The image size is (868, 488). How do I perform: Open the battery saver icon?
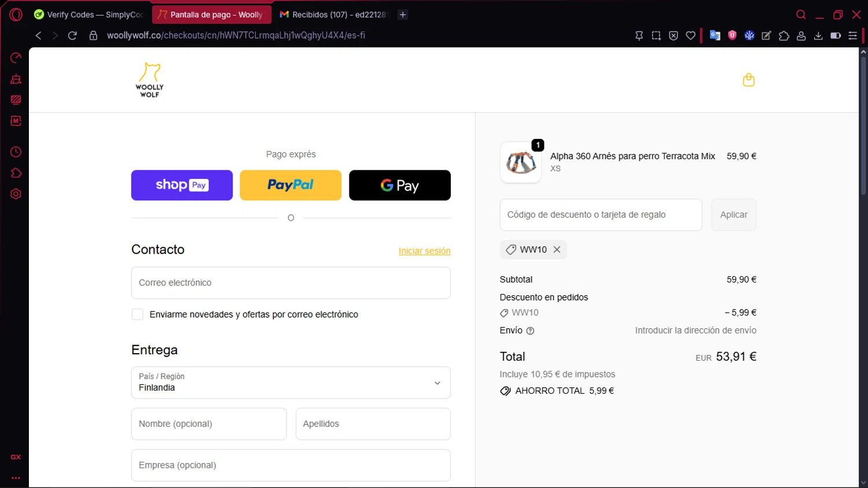[836, 35]
